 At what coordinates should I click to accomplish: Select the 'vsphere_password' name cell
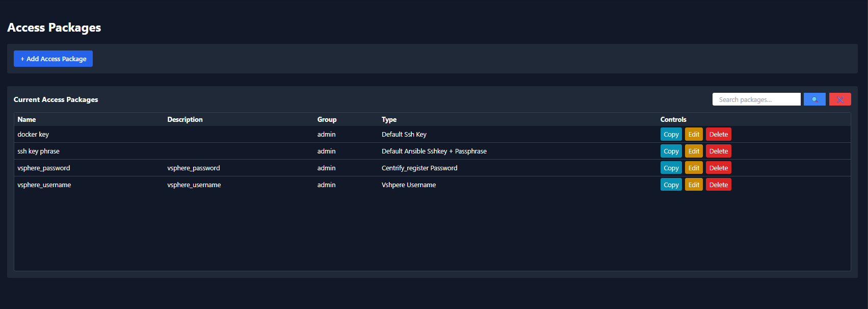[44, 168]
